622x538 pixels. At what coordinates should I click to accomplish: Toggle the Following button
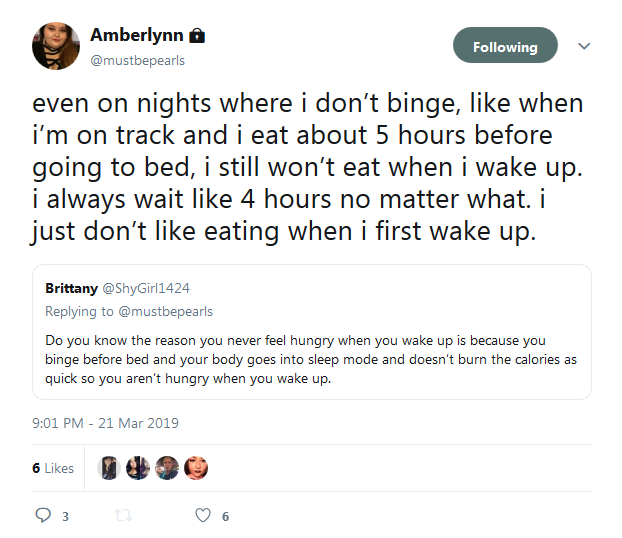[x=505, y=45]
